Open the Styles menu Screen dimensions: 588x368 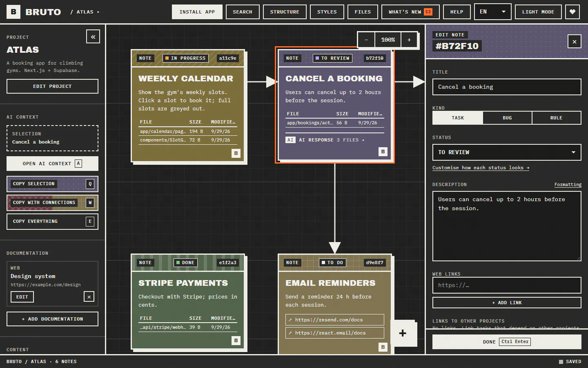[327, 12]
